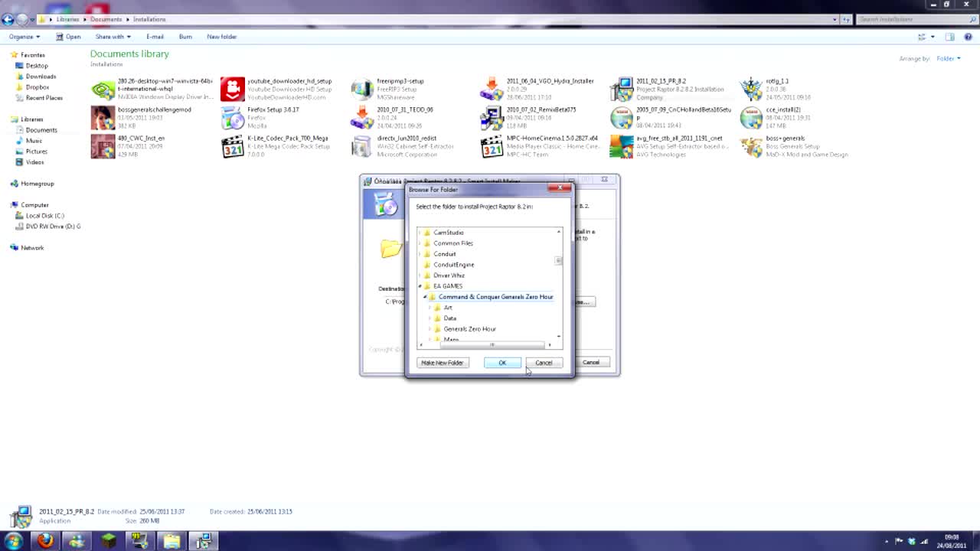Screen dimensions: 980x551
Task: Select 2005_07_09_CnCHollandBeta16Setup file icon
Action: pos(622,118)
